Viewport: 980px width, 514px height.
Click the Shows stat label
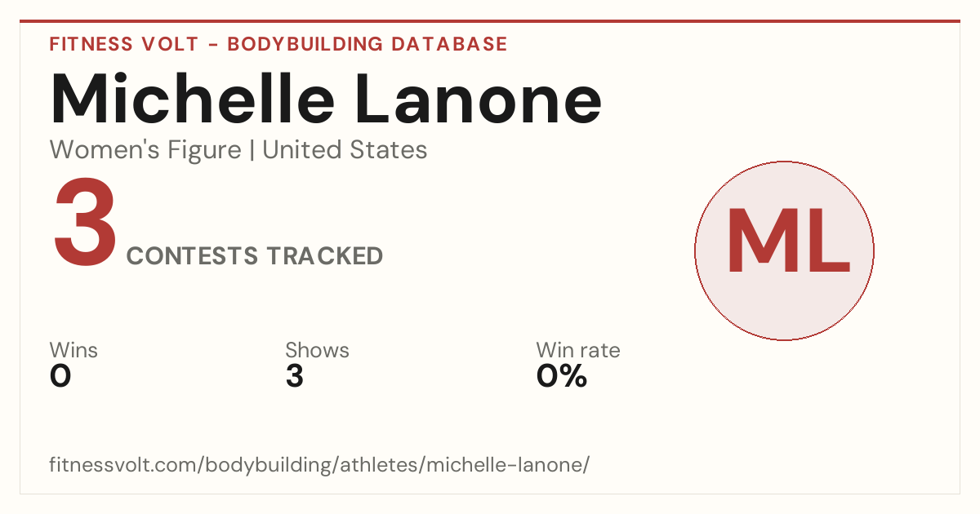tap(317, 351)
